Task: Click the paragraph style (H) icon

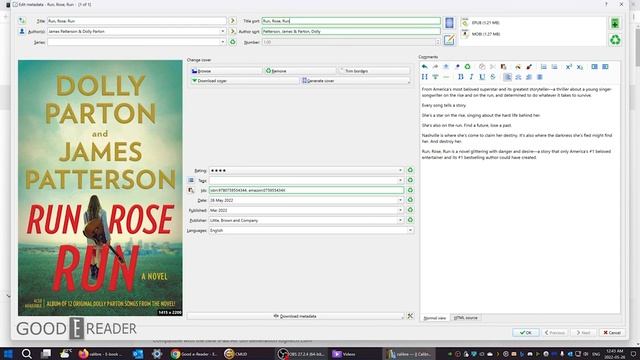Action: 424,77
